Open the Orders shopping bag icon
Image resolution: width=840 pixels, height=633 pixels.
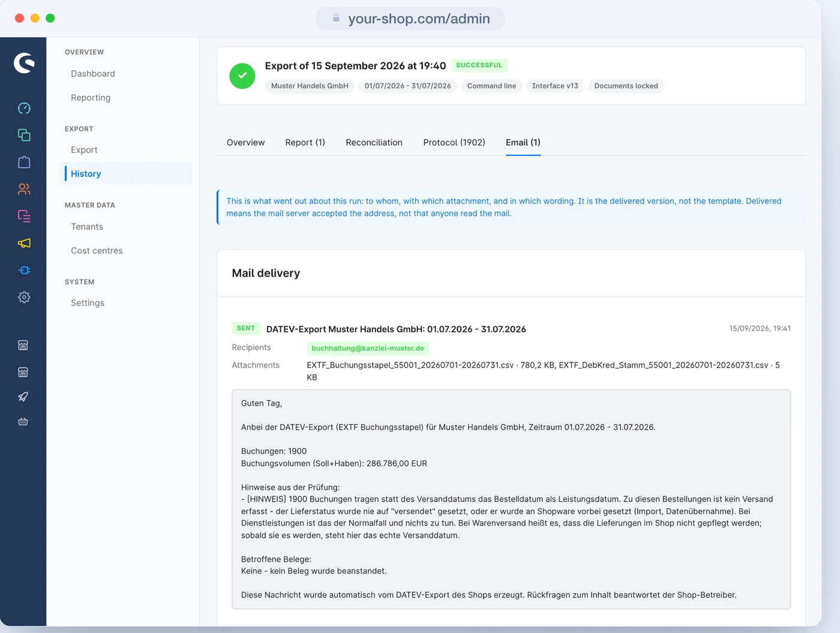point(24,162)
